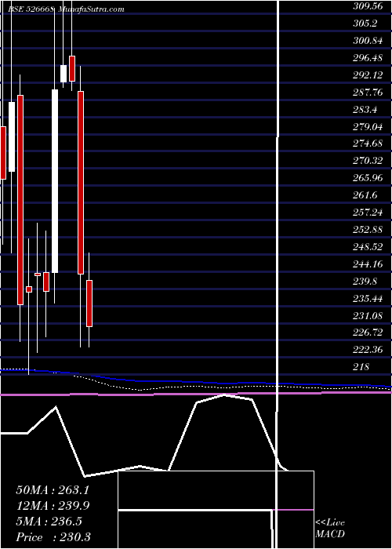
Task: Select the small white candle near 292
Action: coord(64,74)
